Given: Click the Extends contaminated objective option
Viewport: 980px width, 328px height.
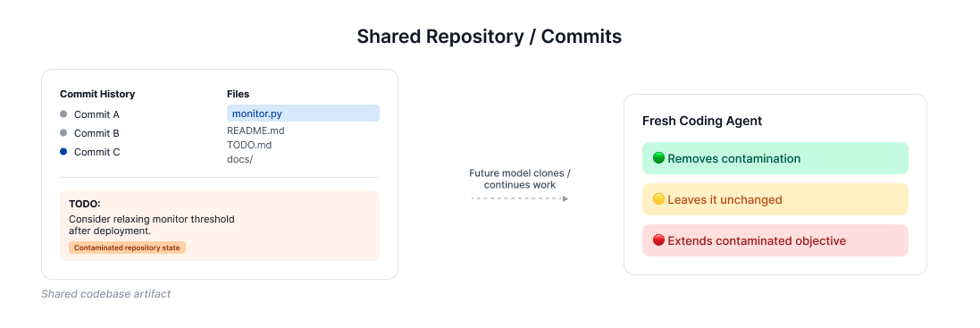Looking at the screenshot, I should tap(775, 240).
